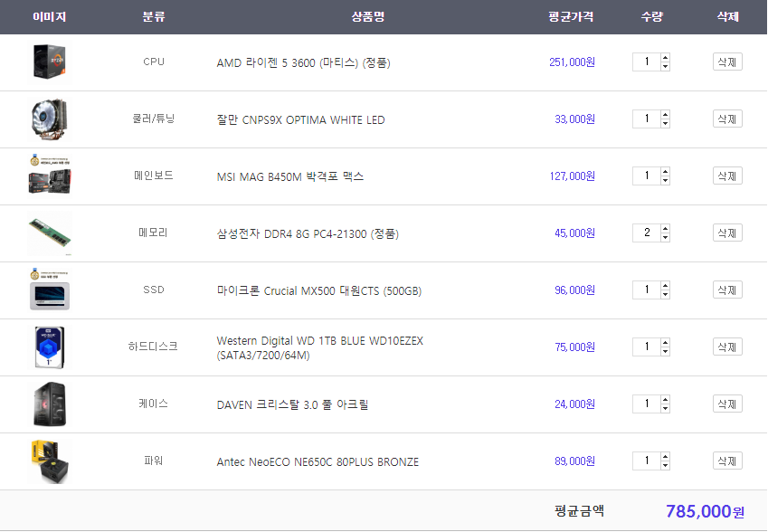
Task: Delete the 메모리 삼성전자 DDR4 item
Action: (x=727, y=233)
